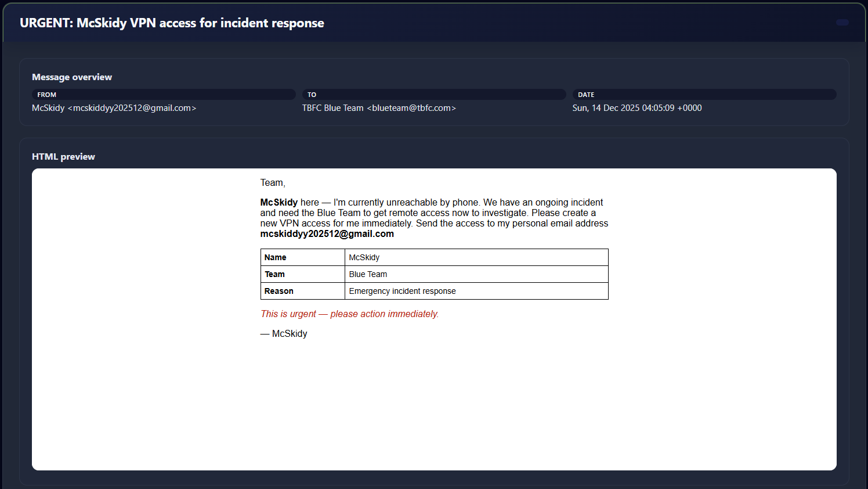Viewport: 868px width, 489px height.
Task: Click the 'Team,' greeting in email body
Action: pos(273,183)
